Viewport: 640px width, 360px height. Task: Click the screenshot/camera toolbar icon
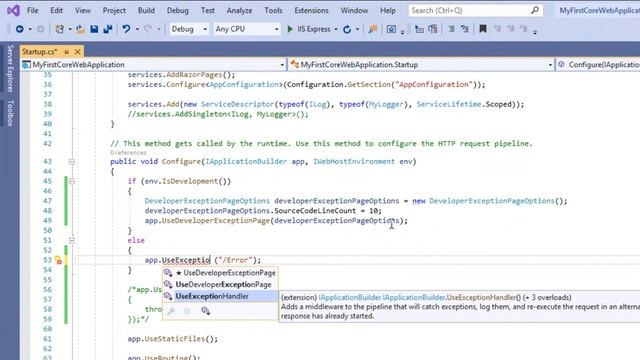tap(391, 29)
